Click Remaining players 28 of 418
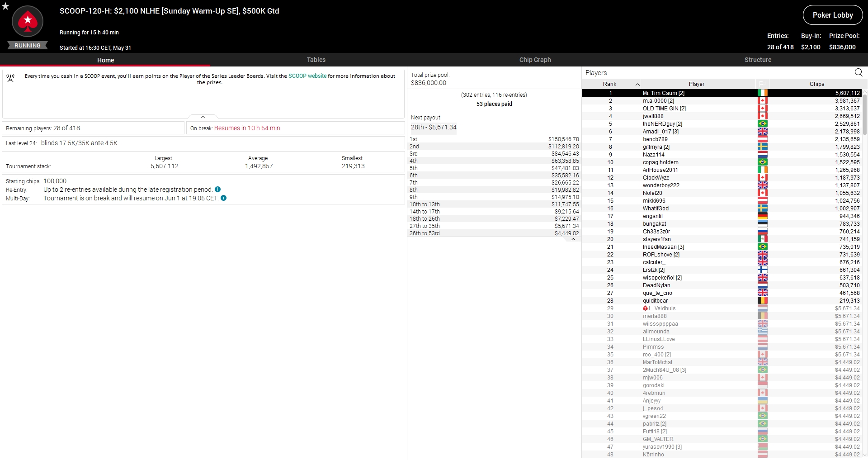This screenshot has width=868, height=460. point(43,128)
